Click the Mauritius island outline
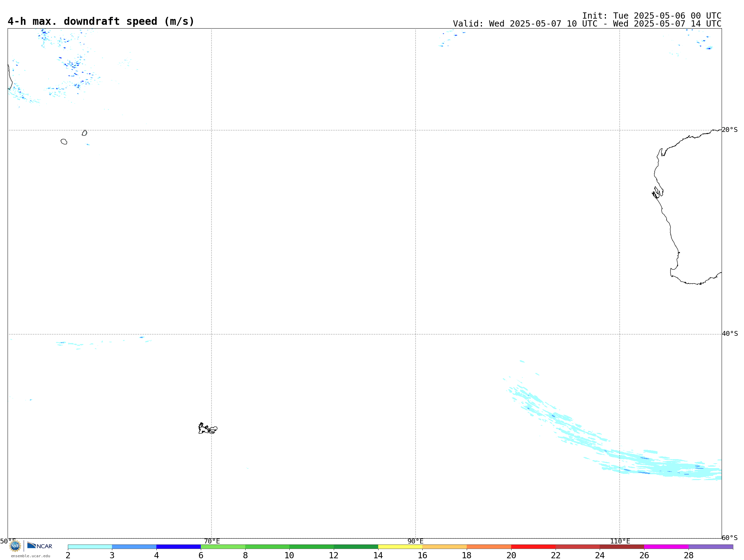Image resolution: width=744 pixels, height=560 pixels. (x=84, y=133)
